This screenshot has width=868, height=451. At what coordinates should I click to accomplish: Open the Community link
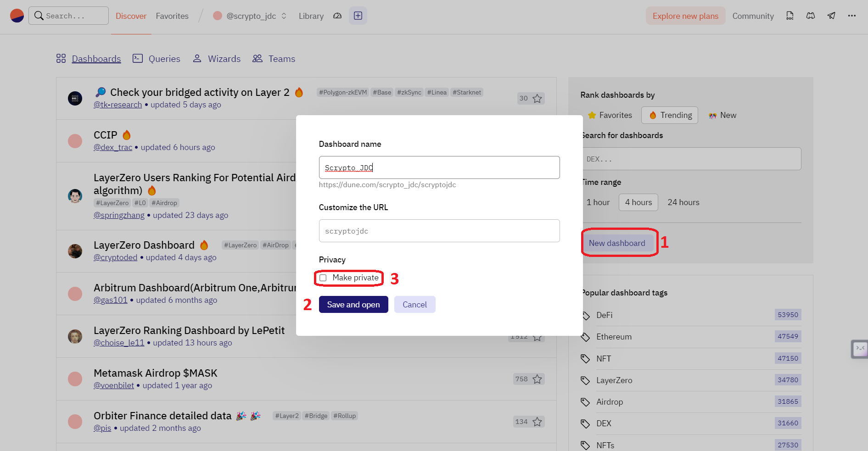[x=753, y=16]
